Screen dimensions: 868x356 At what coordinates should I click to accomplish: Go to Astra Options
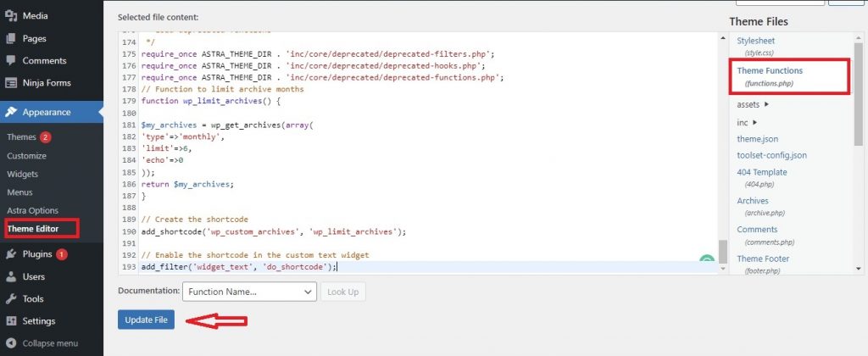pos(32,210)
